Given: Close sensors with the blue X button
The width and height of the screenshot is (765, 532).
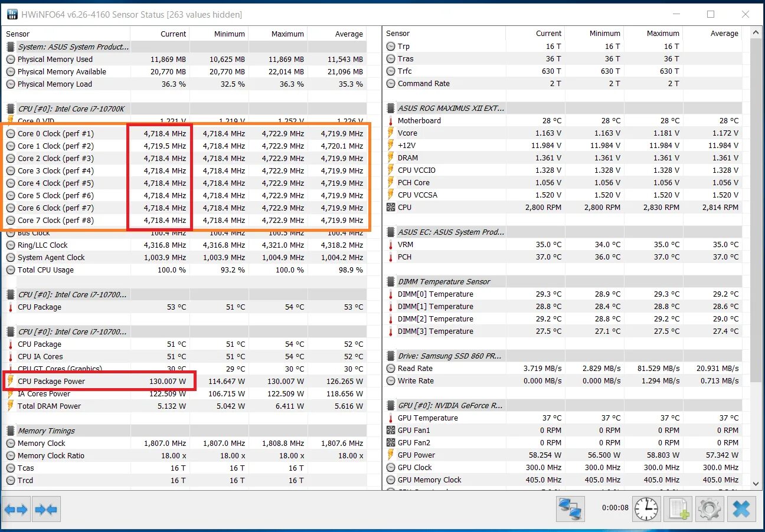Looking at the screenshot, I should 741,508.
